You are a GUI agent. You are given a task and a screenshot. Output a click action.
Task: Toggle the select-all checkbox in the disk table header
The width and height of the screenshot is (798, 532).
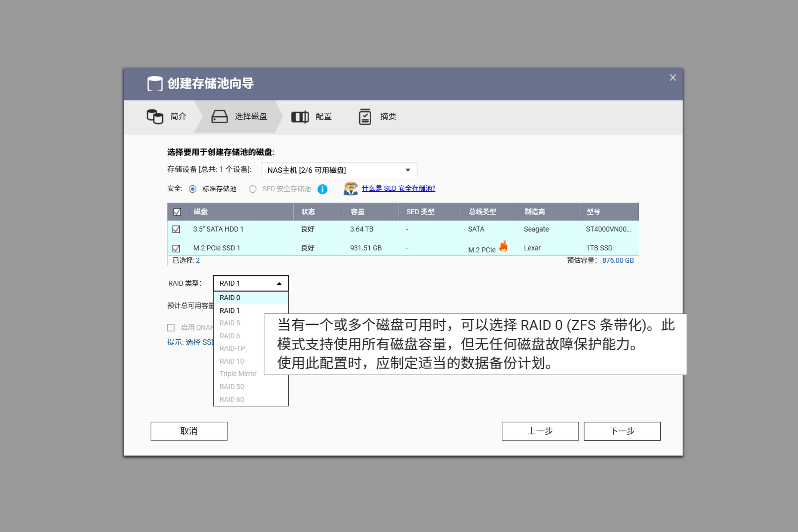click(x=177, y=211)
